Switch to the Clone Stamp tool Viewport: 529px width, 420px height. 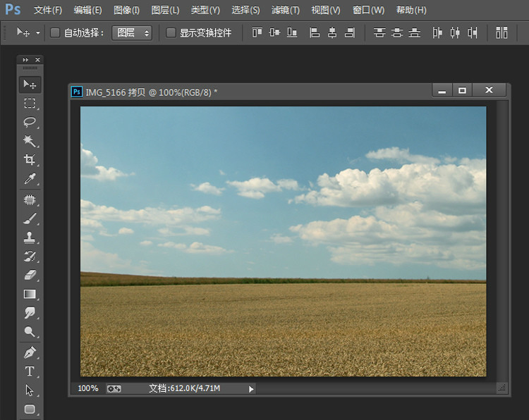tap(30, 237)
